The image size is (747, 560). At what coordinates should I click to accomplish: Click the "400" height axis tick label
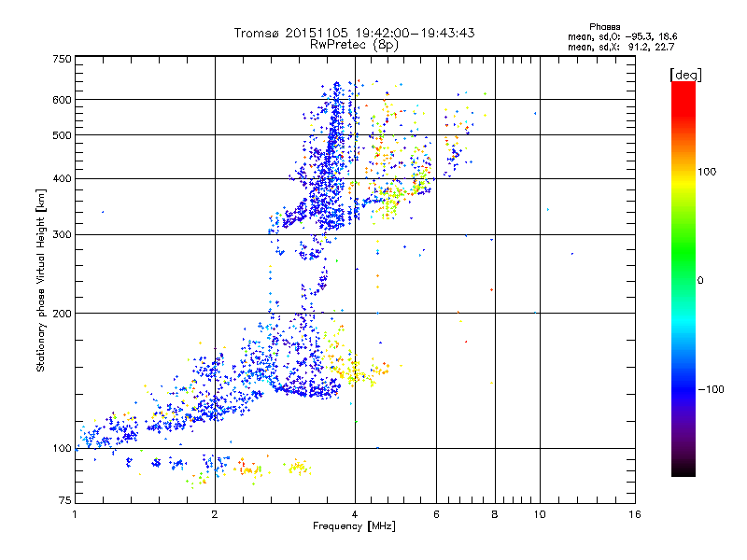tap(62, 178)
